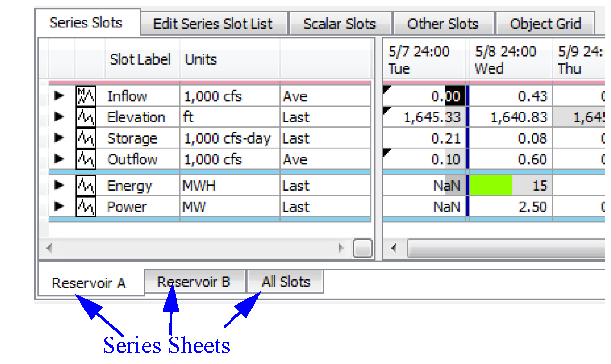
Task: Open the Scalar Slots tab
Action: (339, 24)
